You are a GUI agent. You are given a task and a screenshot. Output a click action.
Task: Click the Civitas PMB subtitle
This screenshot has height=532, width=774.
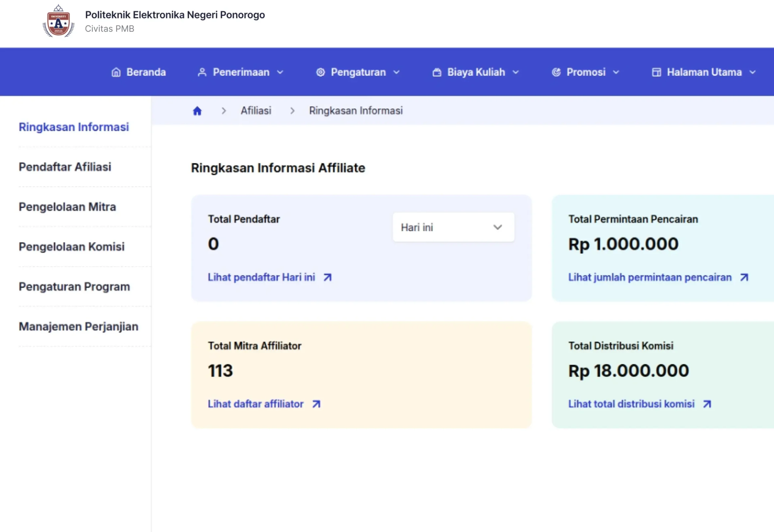click(x=110, y=29)
